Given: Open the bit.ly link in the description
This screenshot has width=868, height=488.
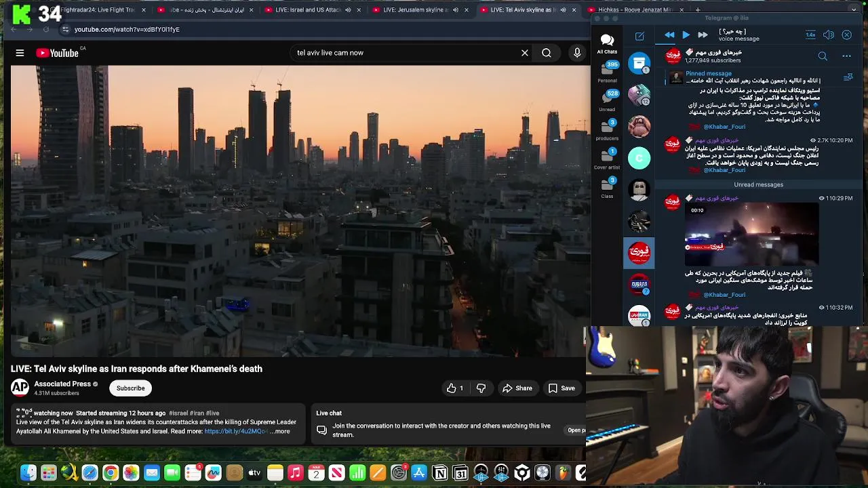Looking at the screenshot, I should click(x=235, y=431).
